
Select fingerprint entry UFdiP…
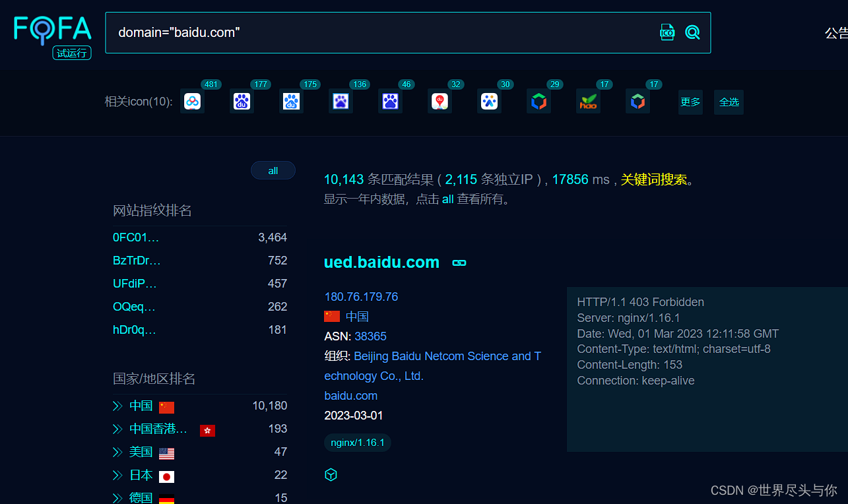[x=135, y=284]
